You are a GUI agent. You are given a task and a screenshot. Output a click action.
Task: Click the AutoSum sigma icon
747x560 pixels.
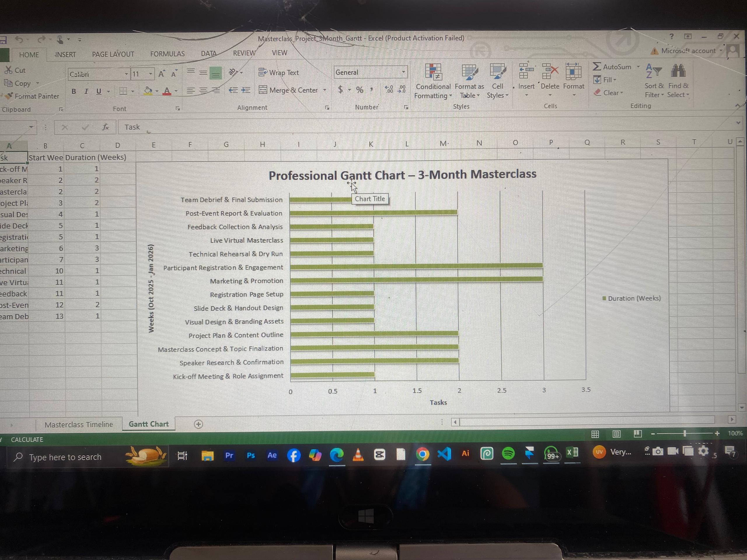point(597,66)
